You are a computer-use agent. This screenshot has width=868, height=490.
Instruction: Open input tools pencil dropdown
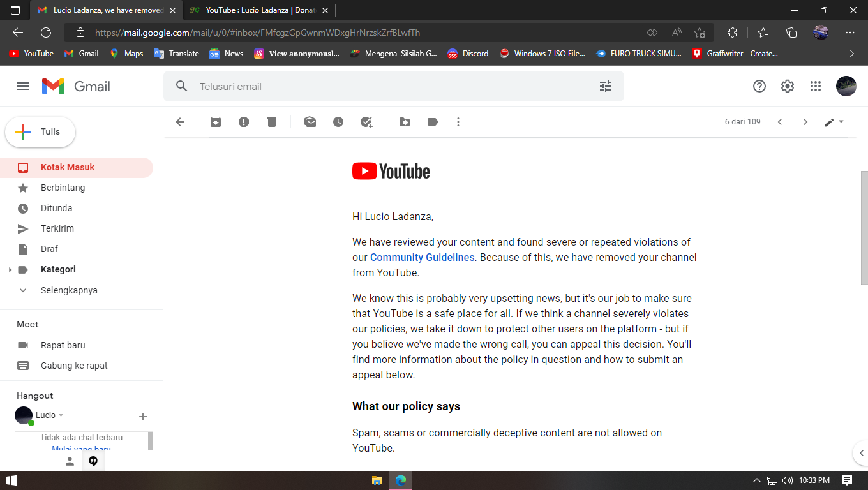834,122
